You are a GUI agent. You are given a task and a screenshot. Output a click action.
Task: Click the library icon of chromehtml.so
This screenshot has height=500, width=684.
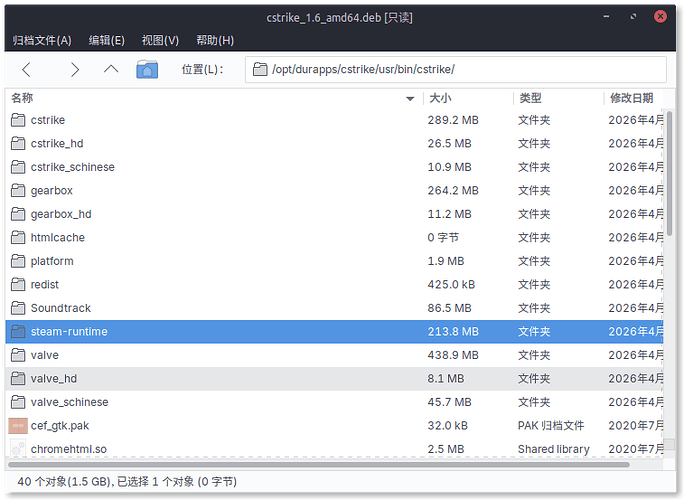18,449
